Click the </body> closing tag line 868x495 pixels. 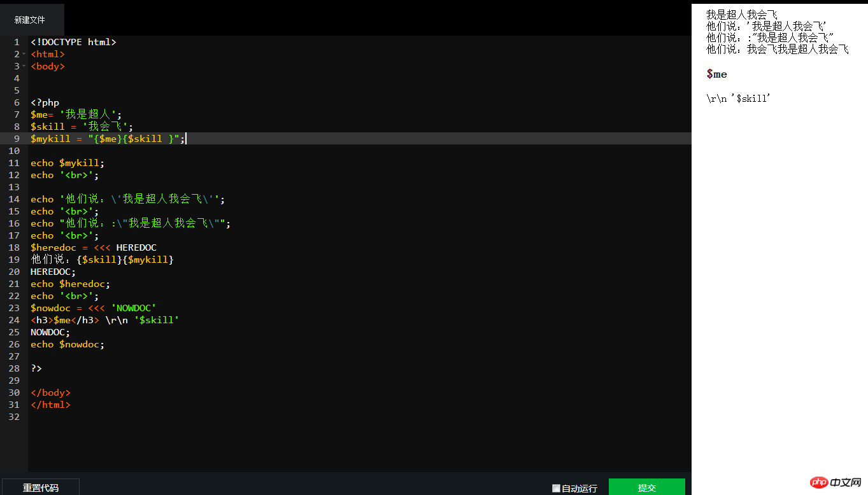[50, 393]
